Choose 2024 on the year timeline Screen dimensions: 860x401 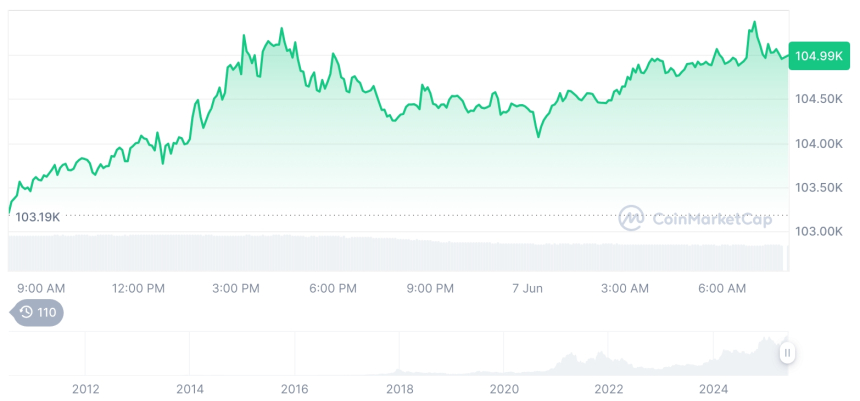pos(714,389)
